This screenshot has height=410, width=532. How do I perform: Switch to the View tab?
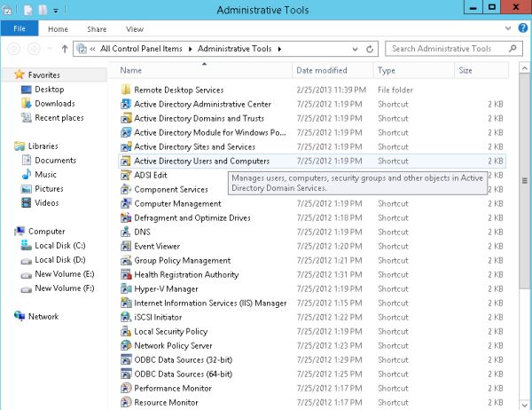click(x=135, y=29)
